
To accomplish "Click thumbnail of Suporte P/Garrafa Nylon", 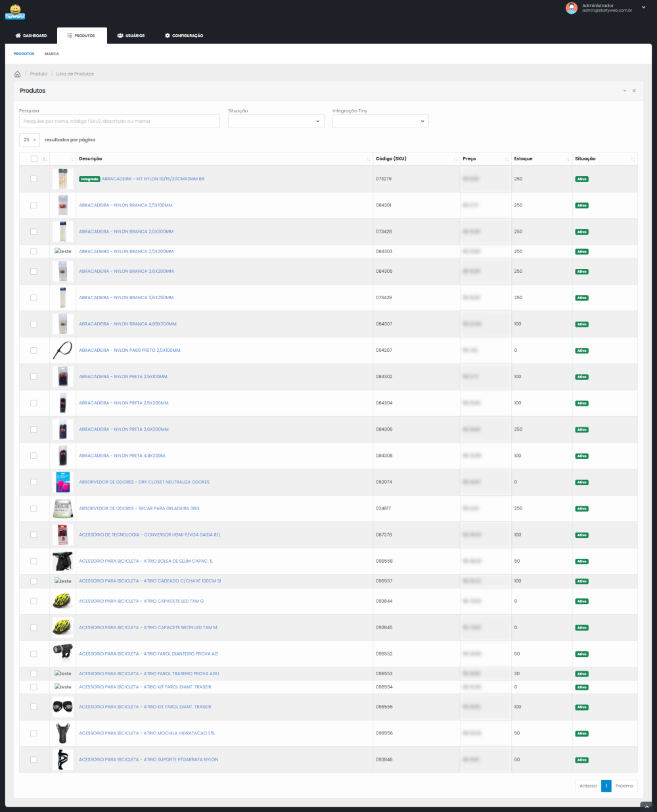I will pyautogui.click(x=62, y=759).
